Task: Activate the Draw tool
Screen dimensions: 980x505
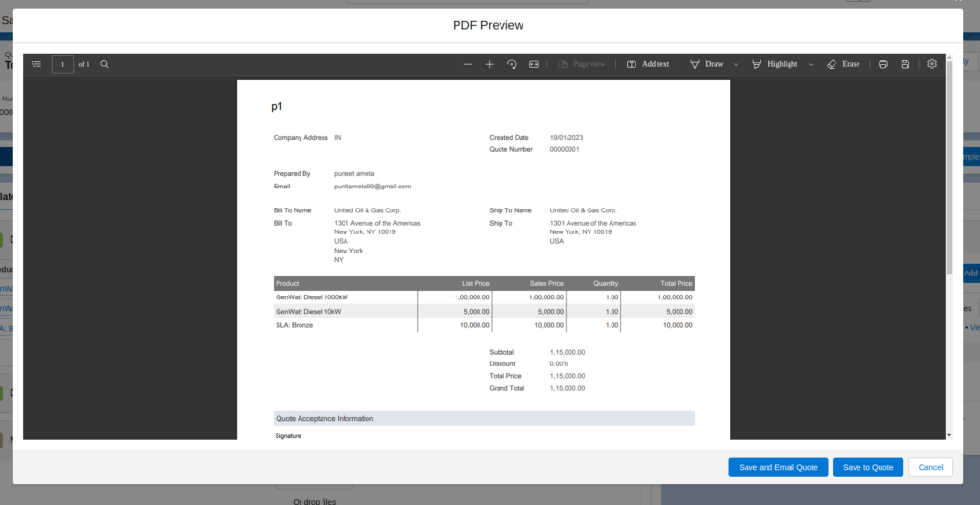Action: pyautogui.click(x=706, y=64)
